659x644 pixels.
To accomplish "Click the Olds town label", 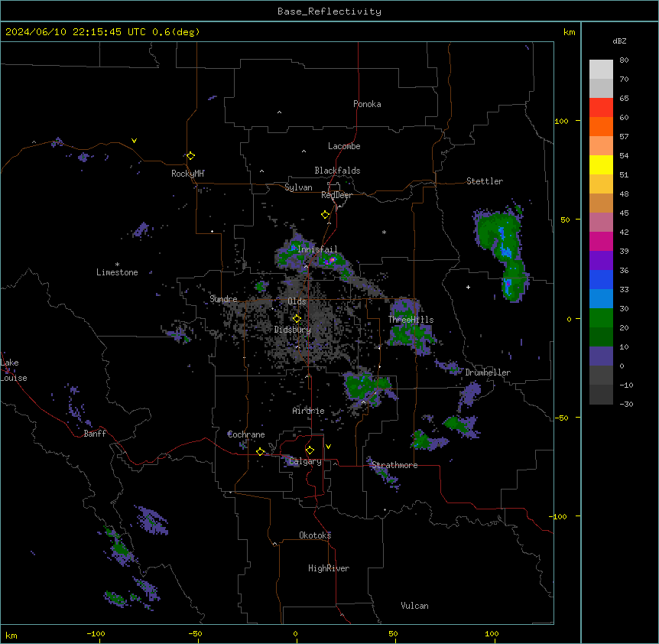I will tap(297, 301).
